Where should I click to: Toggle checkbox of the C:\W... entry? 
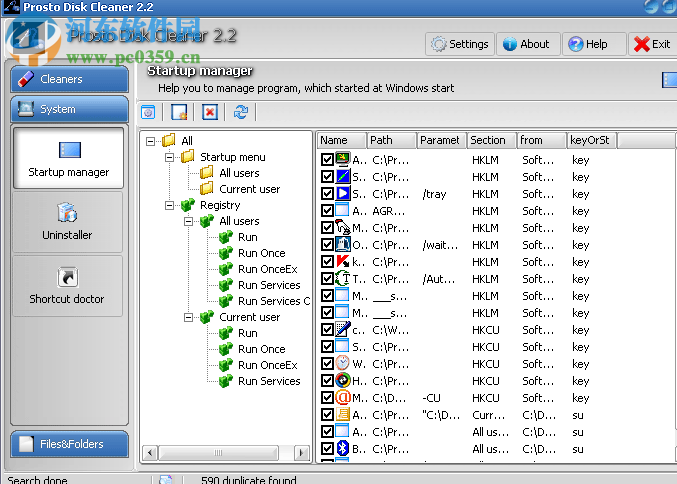tap(327, 330)
